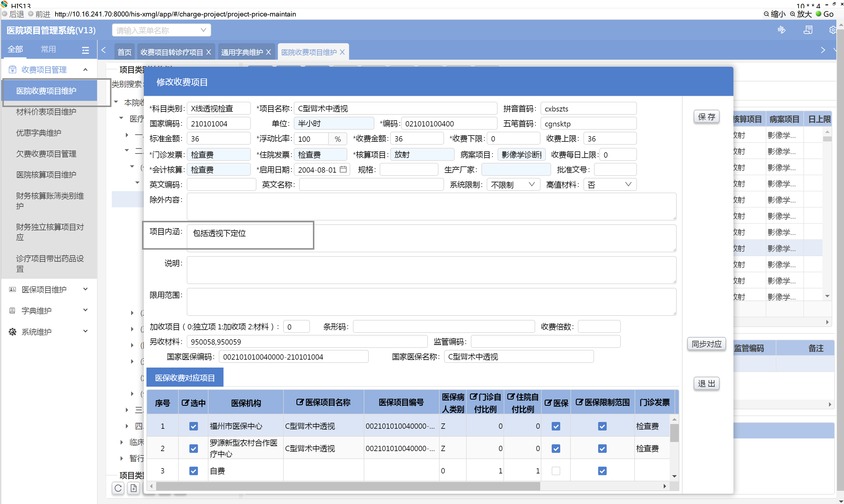Screen dimensions: 844x504
Task: Click the document export icon at bottom left
Action: [134, 488]
